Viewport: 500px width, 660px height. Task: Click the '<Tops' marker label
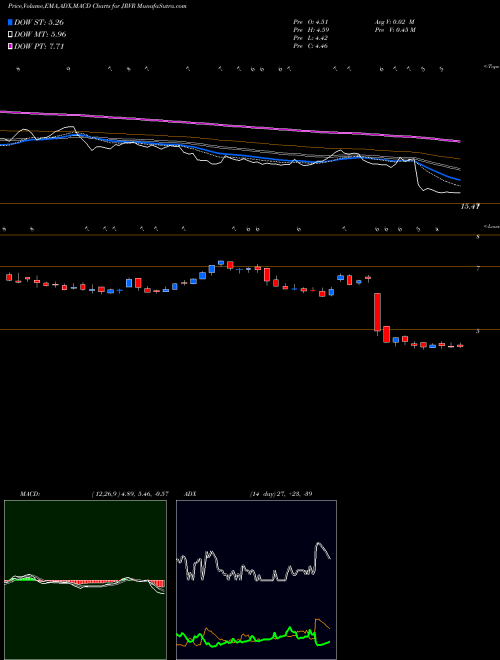[x=491, y=67]
